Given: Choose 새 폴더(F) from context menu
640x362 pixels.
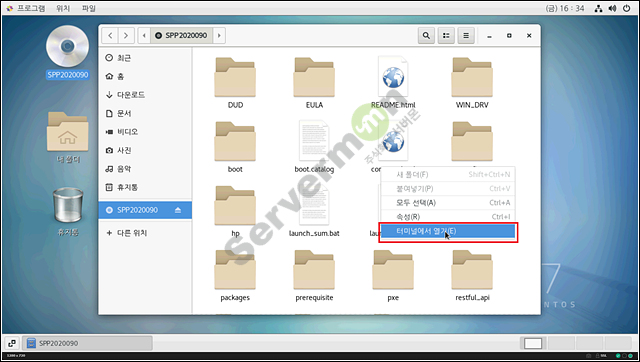Looking at the screenshot, I should (x=448, y=175).
